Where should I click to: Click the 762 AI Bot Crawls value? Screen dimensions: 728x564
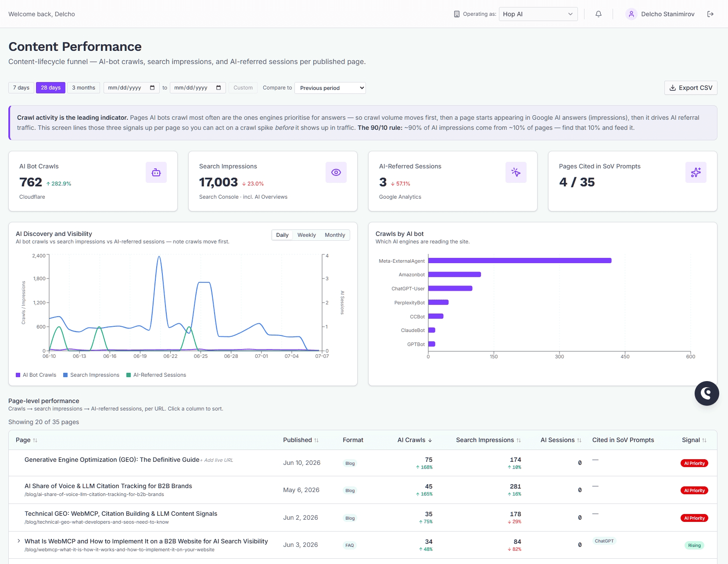coord(31,182)
